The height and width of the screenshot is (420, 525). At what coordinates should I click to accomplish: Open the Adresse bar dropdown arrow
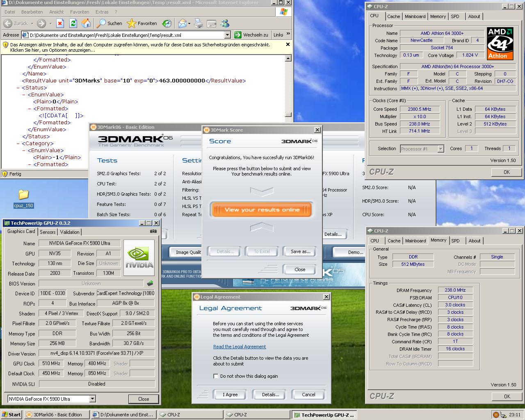click(228, 35)
